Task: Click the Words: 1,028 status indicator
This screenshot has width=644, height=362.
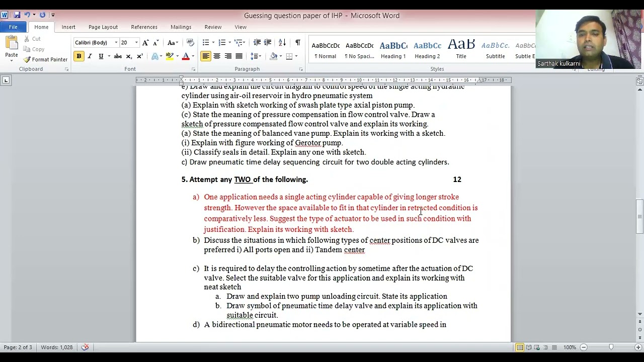Action: (x=56, y=347)
